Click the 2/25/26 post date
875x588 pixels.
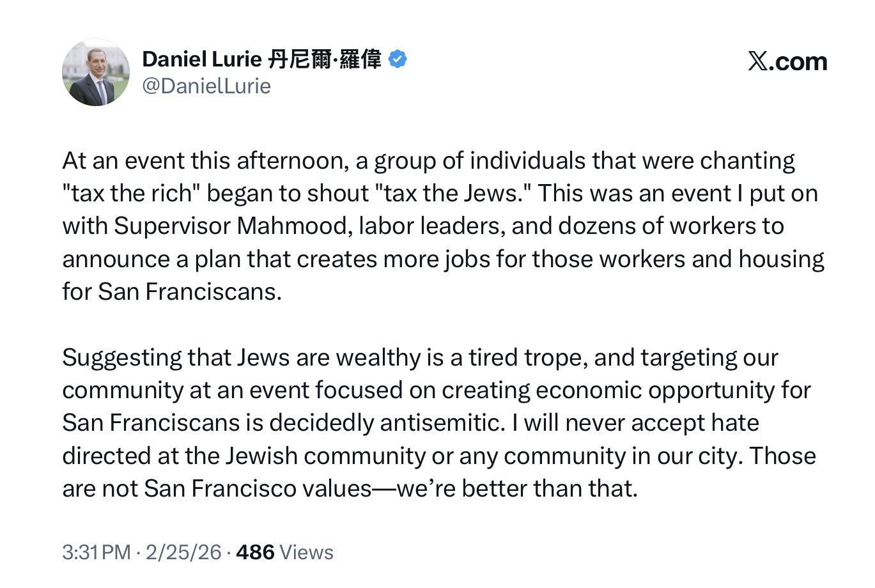click(183, 552)
